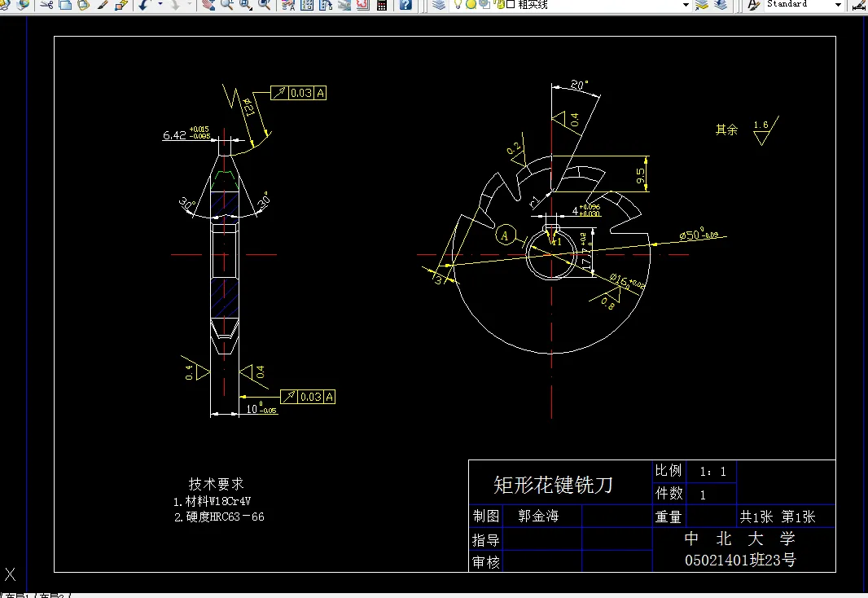
Task: Select the ø50 diameter dimension
Action: tap(699, 234)
